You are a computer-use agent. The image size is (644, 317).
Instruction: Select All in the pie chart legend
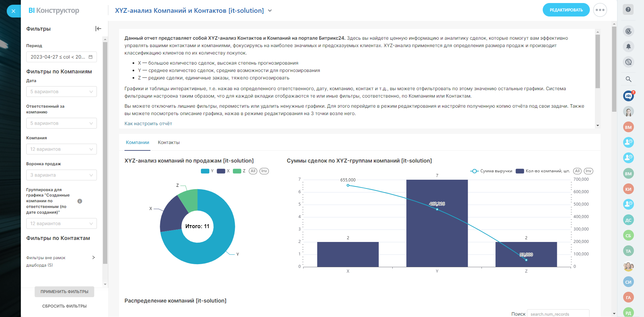coord(253,171)
